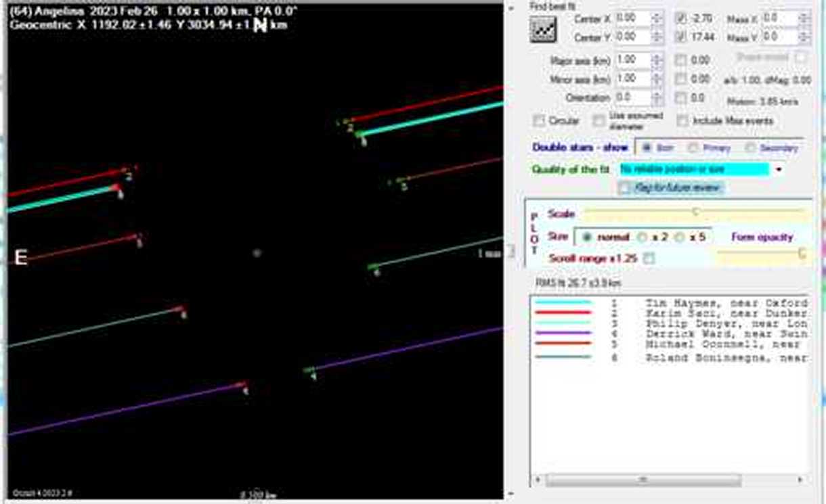The width and height of the screenshot is (826, 504).
Task: Click the plot Scale slider handle
Action: [x=695, y=212]
